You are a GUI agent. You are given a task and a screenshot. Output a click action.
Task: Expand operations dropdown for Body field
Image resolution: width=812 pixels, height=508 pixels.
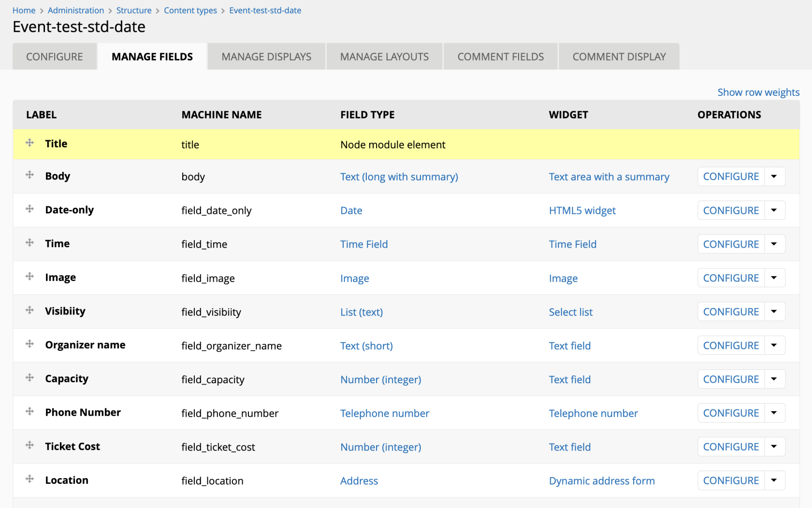[x=774, y=177]
